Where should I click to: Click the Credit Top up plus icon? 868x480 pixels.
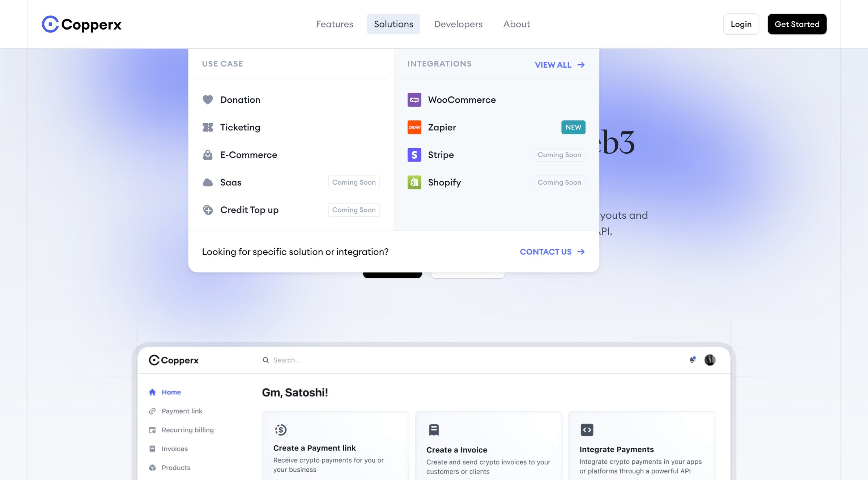tap(208, 210)
